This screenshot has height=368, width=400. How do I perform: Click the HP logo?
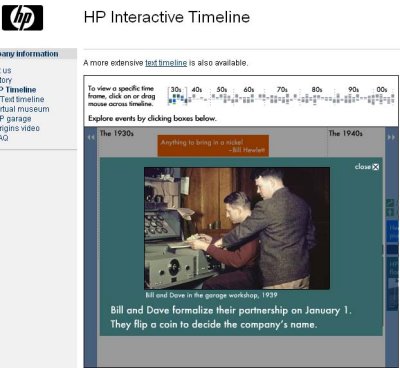(22, 18)
